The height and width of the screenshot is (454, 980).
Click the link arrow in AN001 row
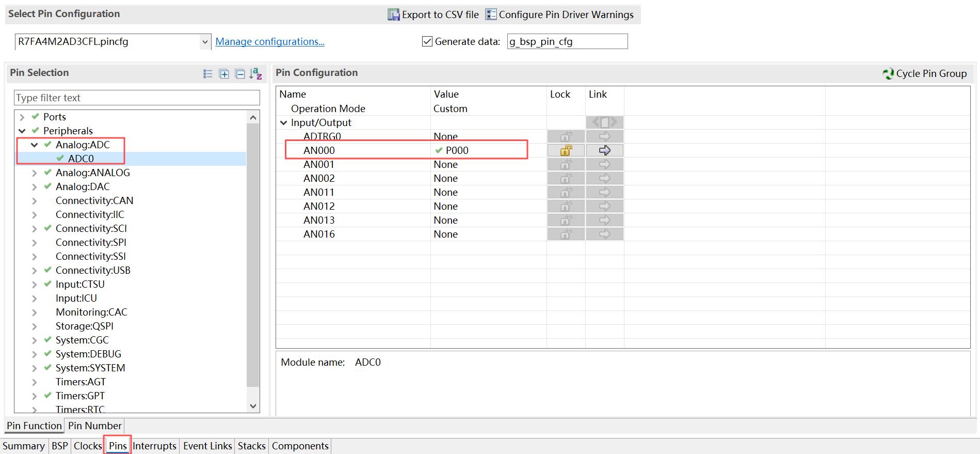tap(605, 164)
